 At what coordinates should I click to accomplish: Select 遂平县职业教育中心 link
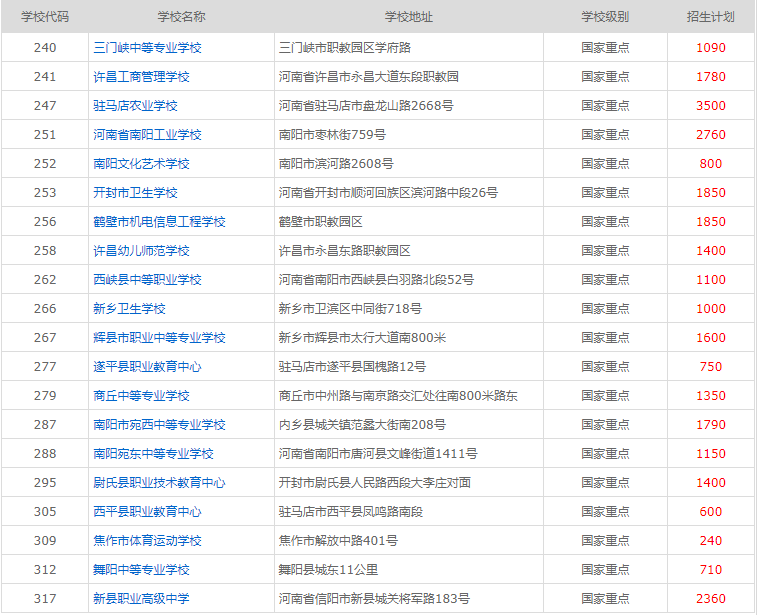pos(147,366)
